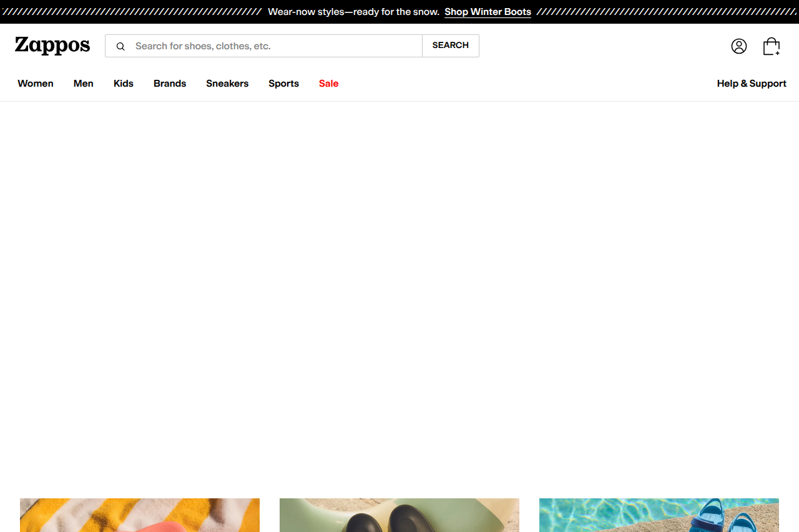Open the Men category
799x532 pixels.
83,84
